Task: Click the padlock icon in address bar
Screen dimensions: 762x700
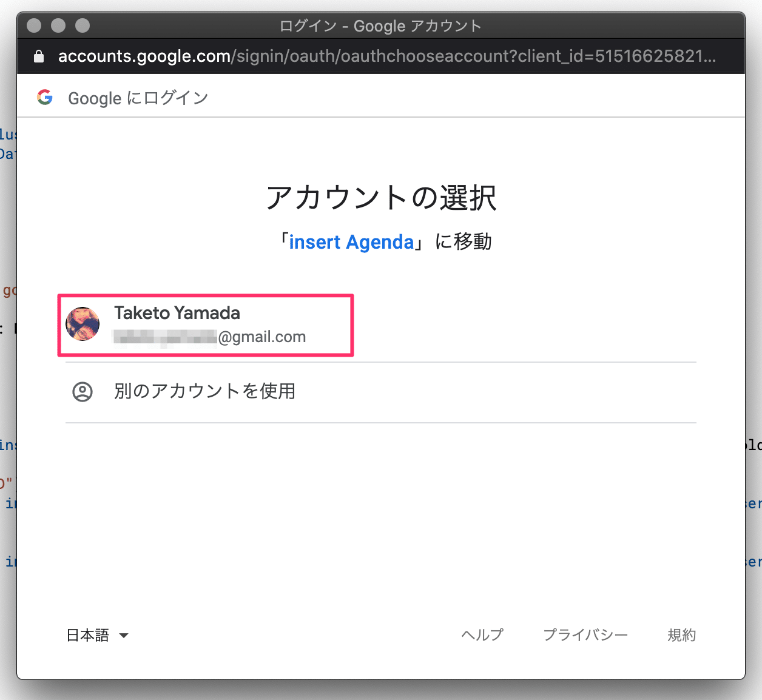Action: click(39, 56)
